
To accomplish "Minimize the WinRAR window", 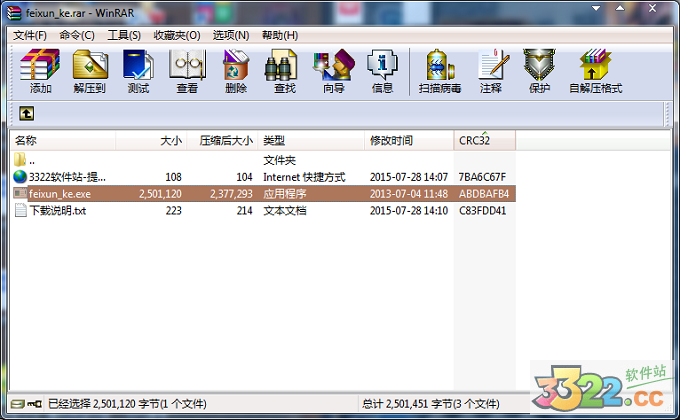I will tap(596, 8).
